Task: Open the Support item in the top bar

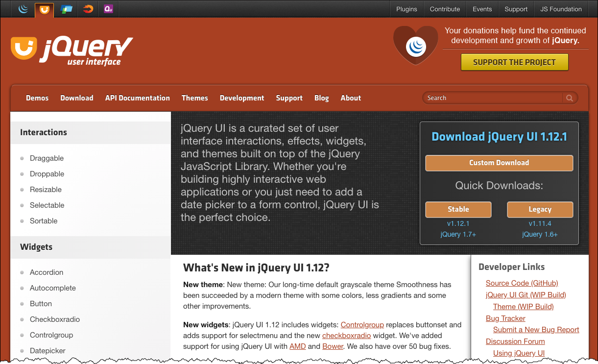Action: point(516,9)
